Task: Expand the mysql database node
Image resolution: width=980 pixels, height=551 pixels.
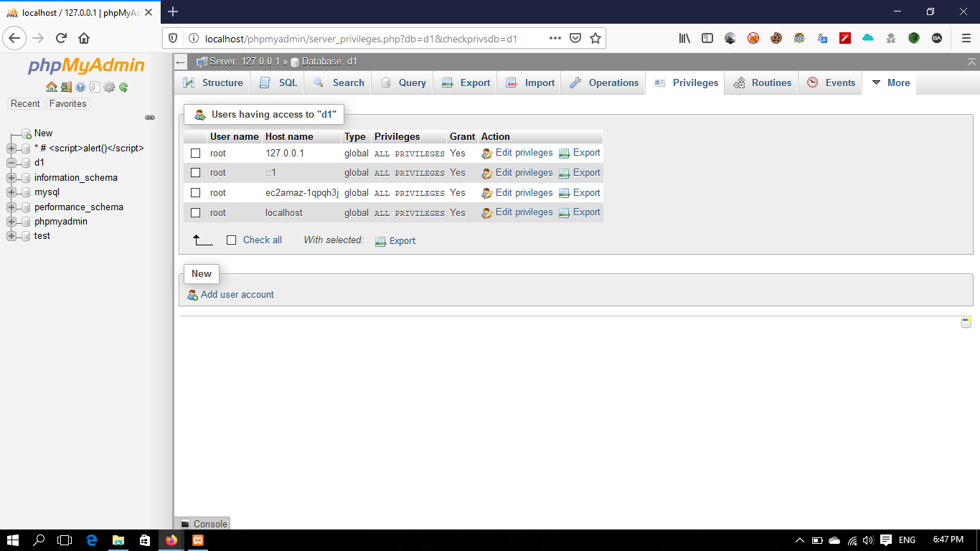Action: point(10,192)
